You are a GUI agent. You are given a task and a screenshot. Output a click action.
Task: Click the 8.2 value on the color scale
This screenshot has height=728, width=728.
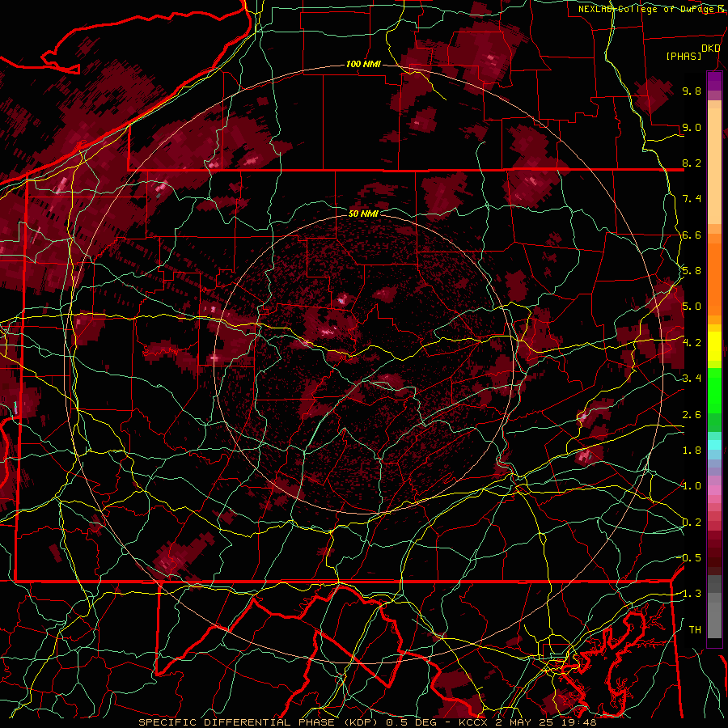[692, 163]
